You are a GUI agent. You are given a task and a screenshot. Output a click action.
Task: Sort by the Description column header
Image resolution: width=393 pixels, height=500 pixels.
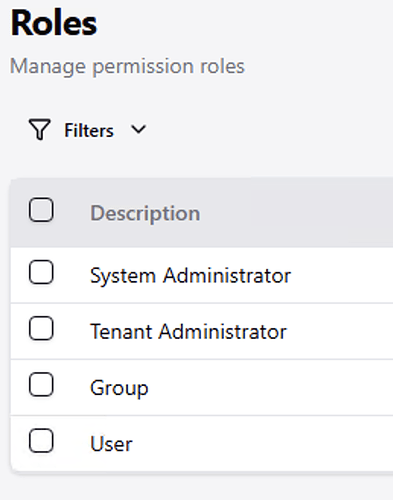point(145,213)
